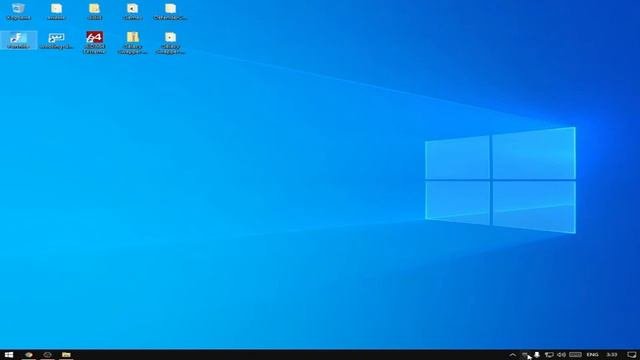The height and width of the screenshot is (360, 640).
Task: Switch input language via ENG indicator
Action: 592,355
